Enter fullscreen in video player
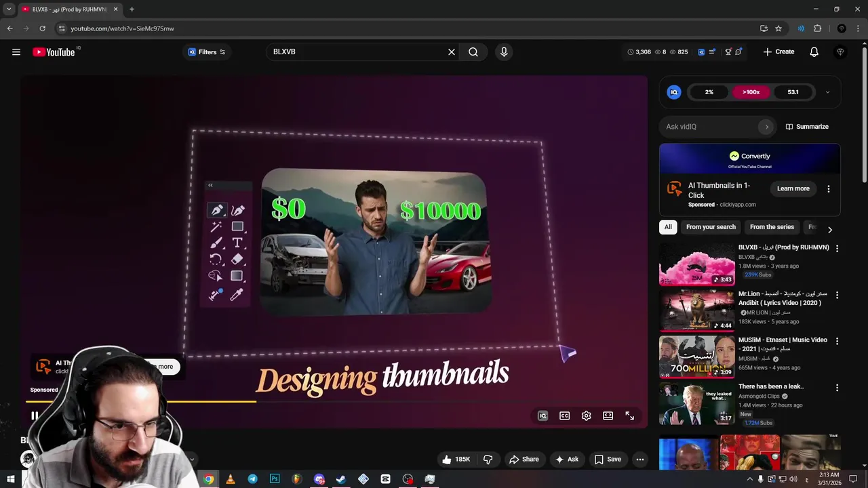868x488 pixels. click(x=629, y=416)
